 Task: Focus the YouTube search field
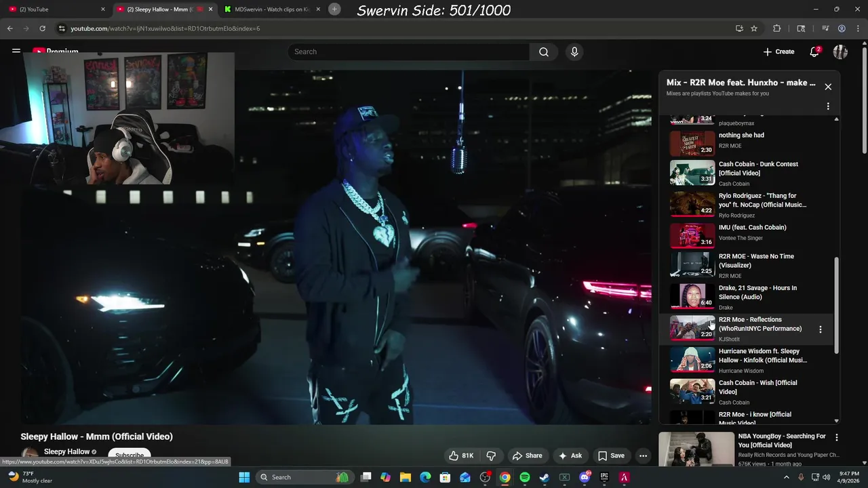409,52
